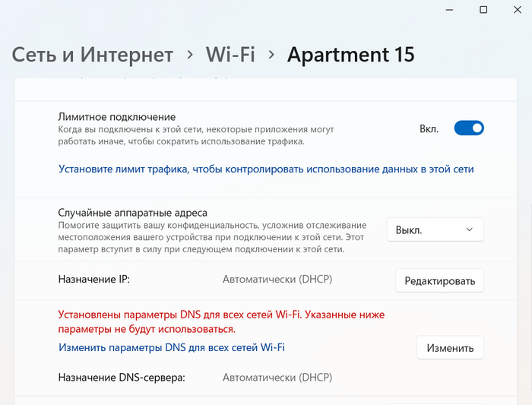Close the Settings window
The width and height of the screenshot is (532, 405).
(x=518, y=10)
